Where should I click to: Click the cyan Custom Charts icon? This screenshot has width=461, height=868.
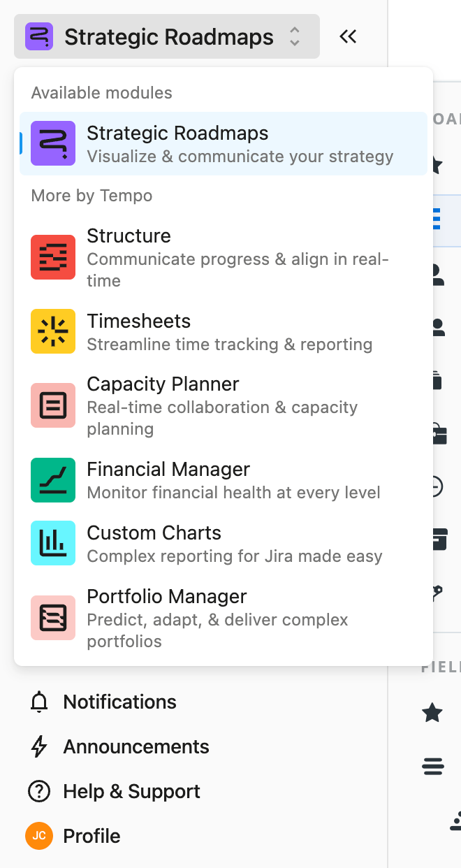[x=53, y=543]
